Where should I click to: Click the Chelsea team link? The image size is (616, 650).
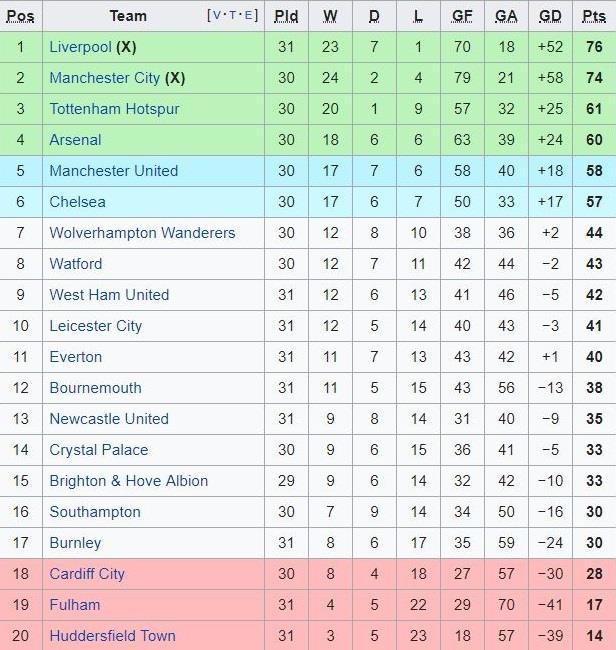tap(77, 202)
